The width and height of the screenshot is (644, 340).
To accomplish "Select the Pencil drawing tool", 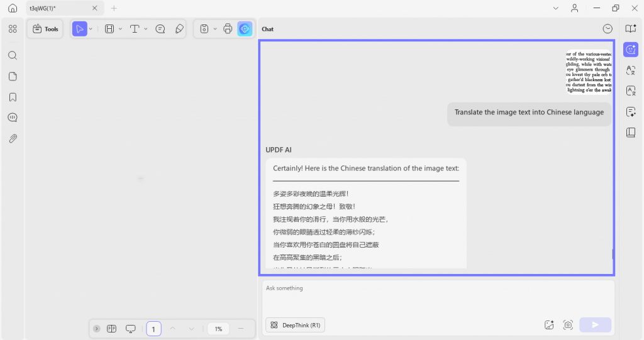I will tap(179, 29).
